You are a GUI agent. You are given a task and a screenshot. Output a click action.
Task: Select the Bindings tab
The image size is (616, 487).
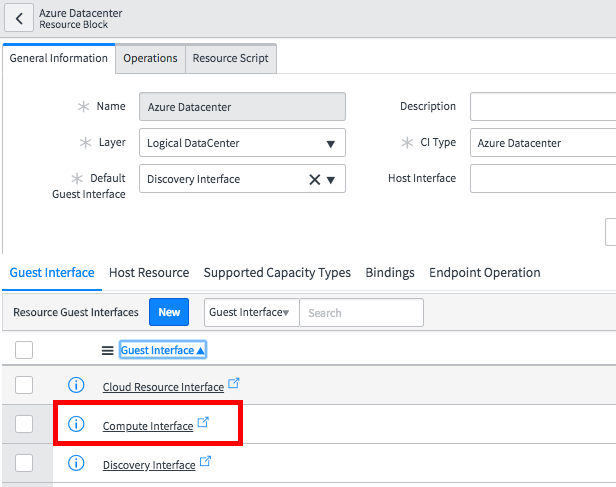390,273
